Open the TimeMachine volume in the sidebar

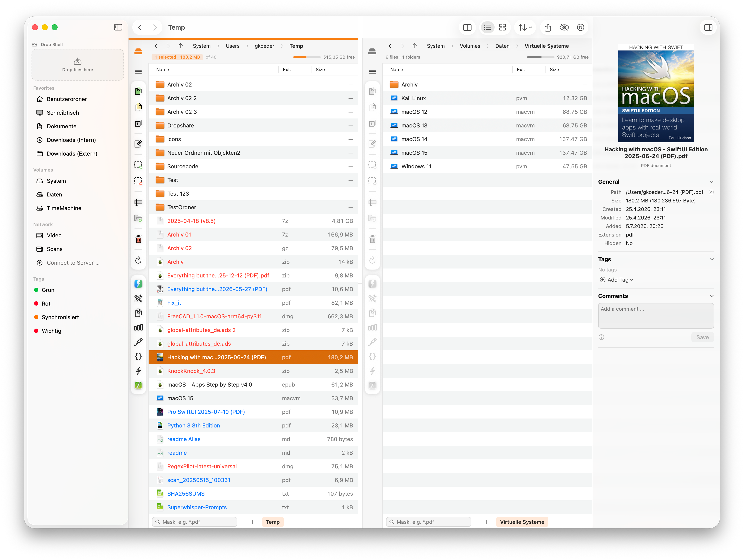(64, 208)
